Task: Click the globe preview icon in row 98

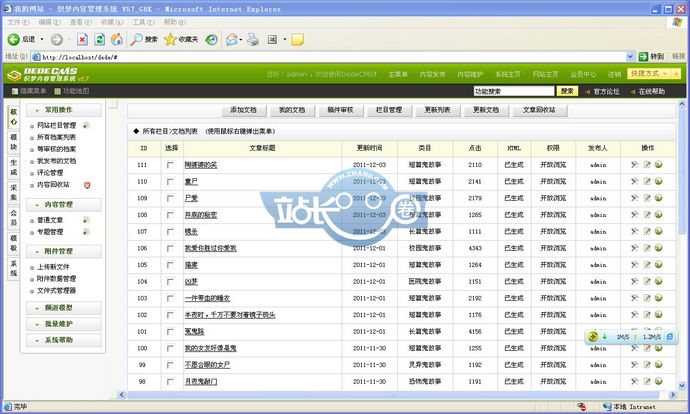Action: coord(659,381)
